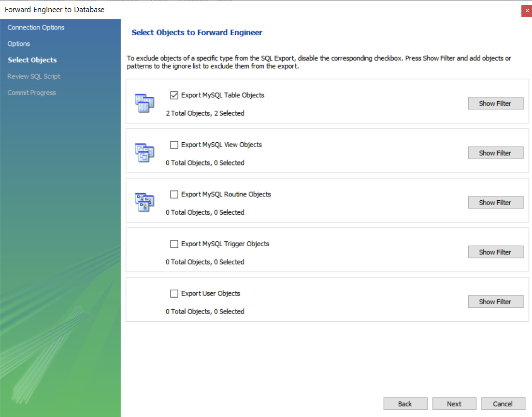Open Connection Options step in sidebar

pyautogui.click(x=36, y=28)
